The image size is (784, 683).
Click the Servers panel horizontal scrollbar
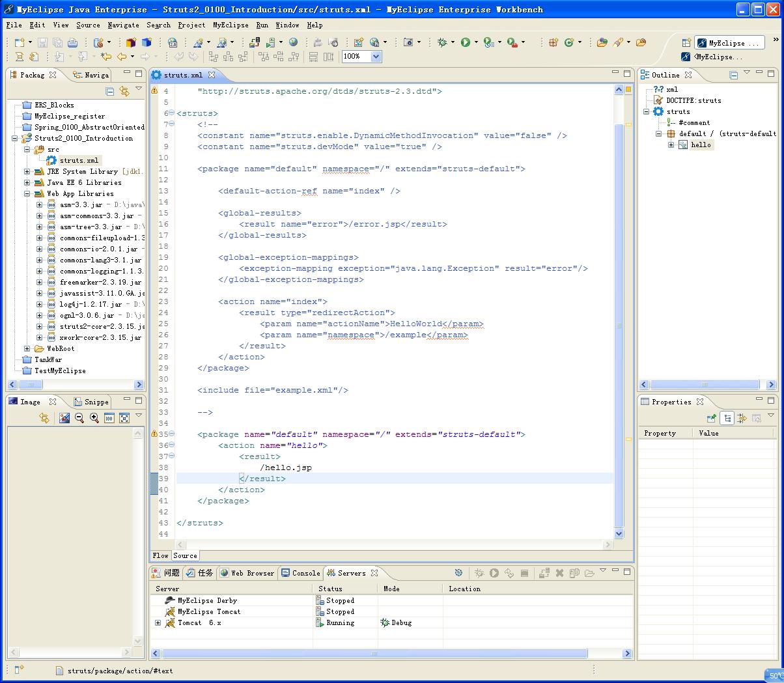point(374,653)
